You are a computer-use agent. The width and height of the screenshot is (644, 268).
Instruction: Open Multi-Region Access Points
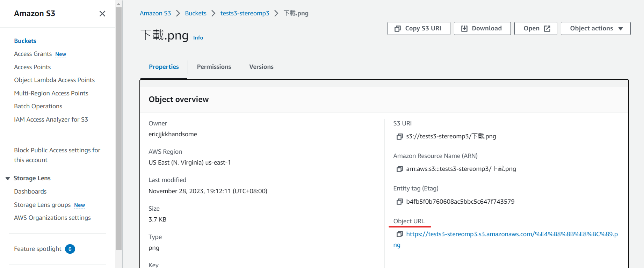click(x=51, y=93)
